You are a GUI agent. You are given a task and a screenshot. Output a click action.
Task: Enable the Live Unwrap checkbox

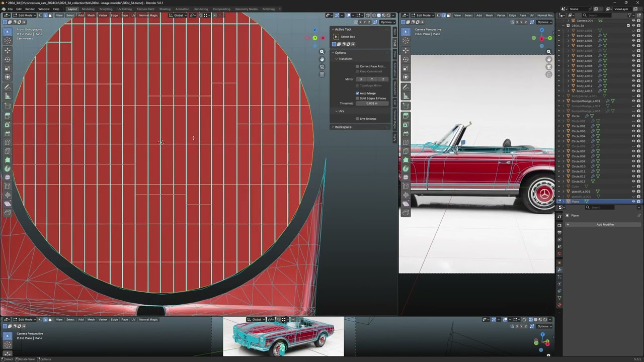point(357,119)
